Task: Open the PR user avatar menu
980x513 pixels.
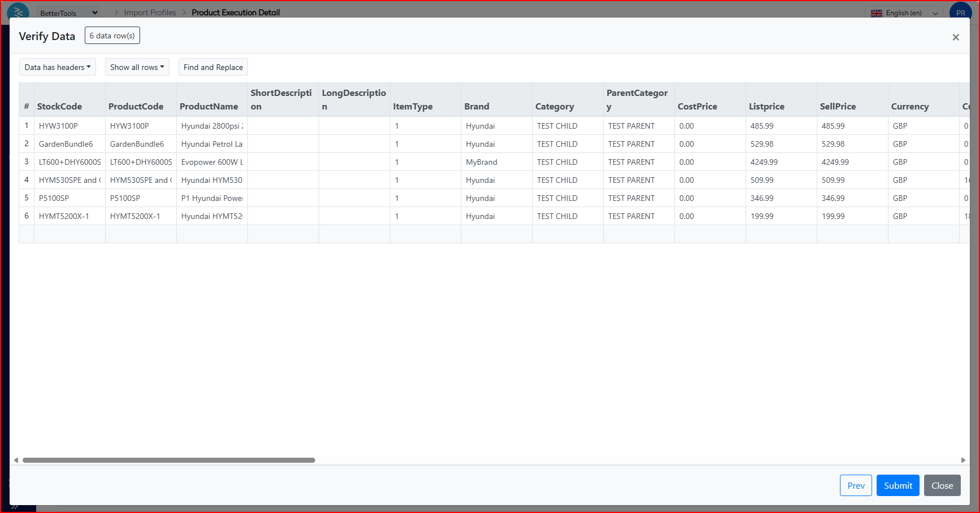Action: pos(960,12)
